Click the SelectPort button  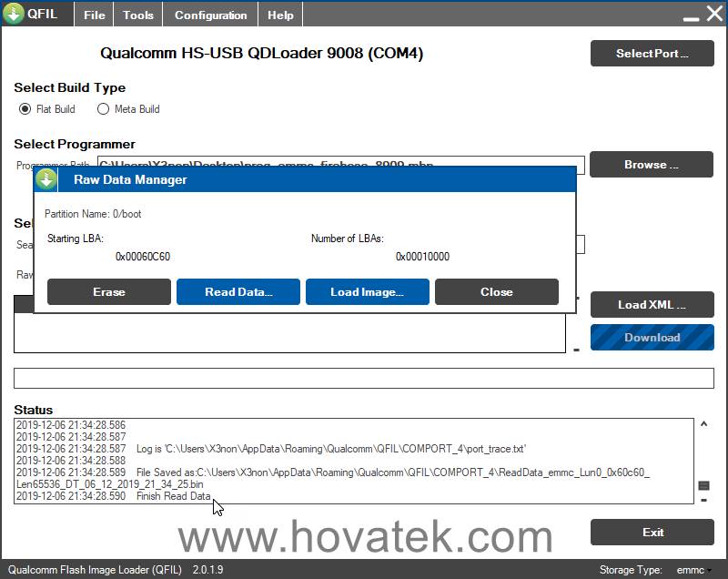[652, 54]
